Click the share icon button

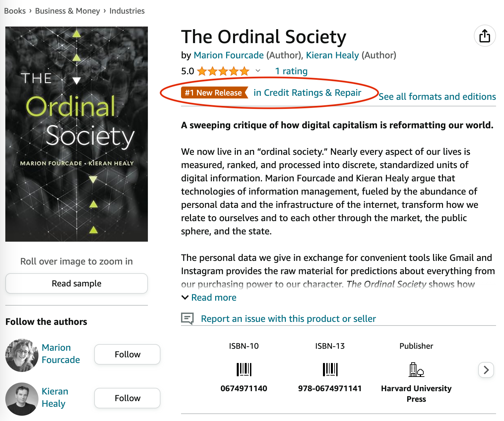tap(484, 36)
